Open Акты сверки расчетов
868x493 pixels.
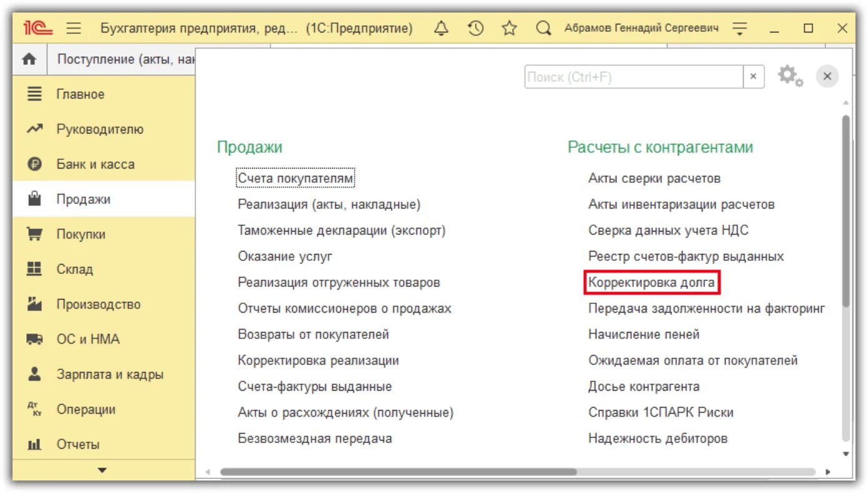[654, 178]
